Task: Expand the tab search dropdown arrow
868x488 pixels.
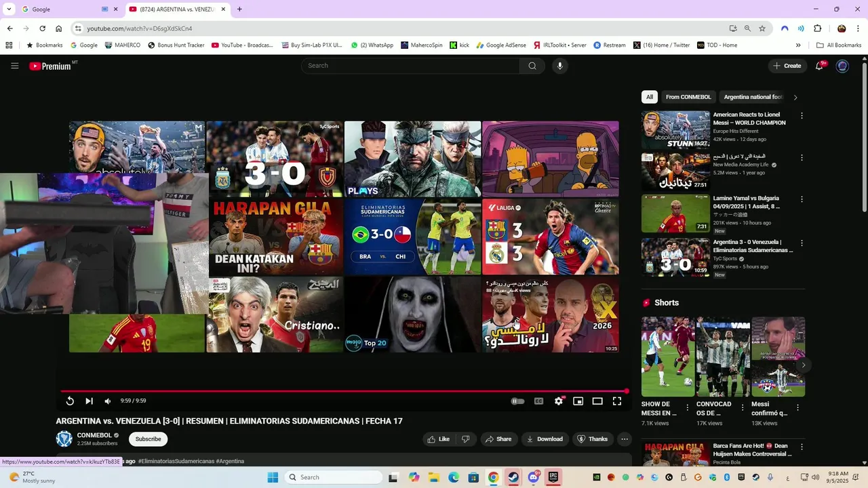Action: coord(9,9)
